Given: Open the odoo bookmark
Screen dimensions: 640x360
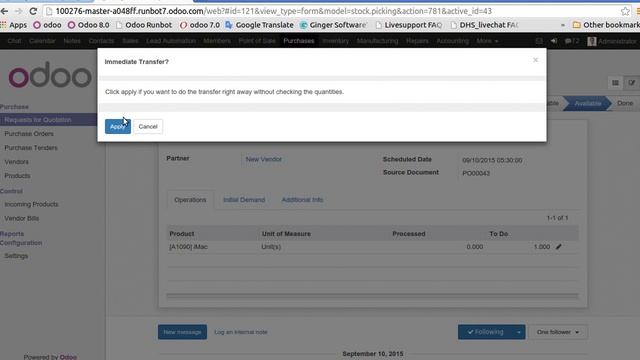Looking at the screenshot, I should (x=47, y=25).
